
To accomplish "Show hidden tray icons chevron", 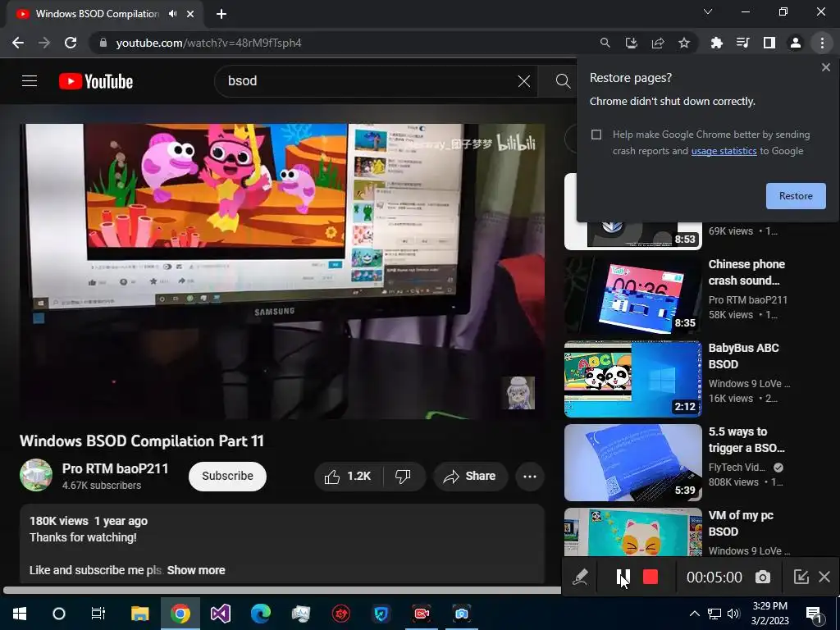I will tap(694, 614).
